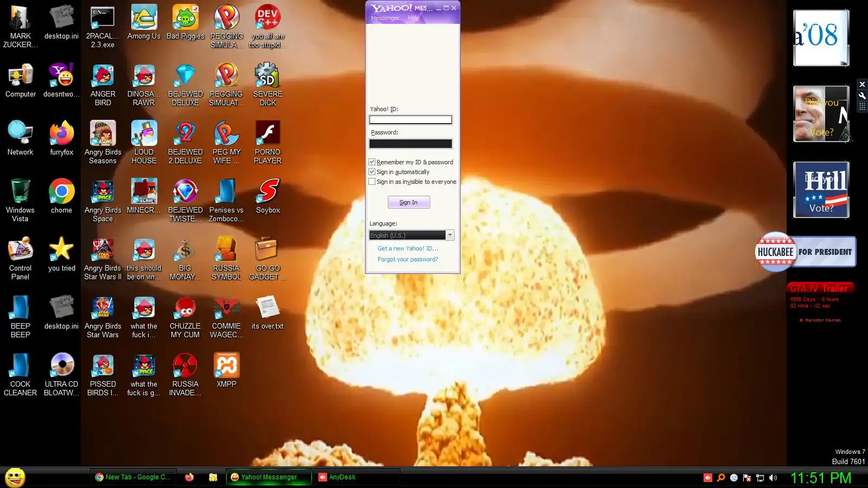Select the Angry Birds Seasons icon
Viewport: 868px width, 488px height.
click(x=103, y=142)
